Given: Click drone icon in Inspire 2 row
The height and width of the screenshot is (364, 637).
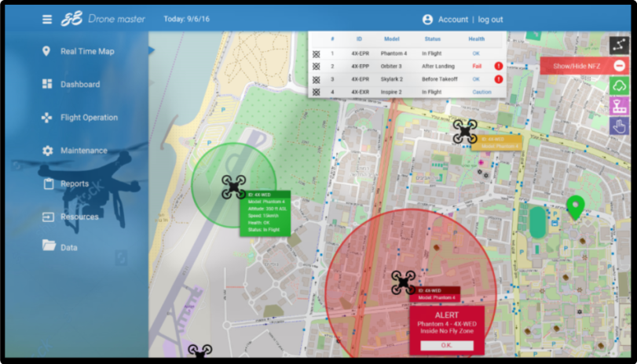Looking at the screenshot, I should pos(316,93).
